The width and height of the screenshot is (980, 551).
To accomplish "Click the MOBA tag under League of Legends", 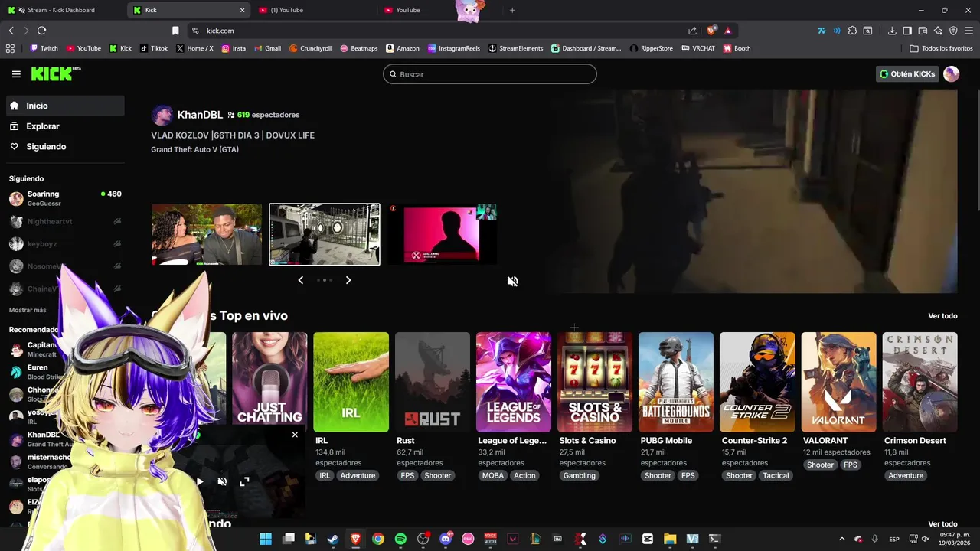I will pos(493,475).
